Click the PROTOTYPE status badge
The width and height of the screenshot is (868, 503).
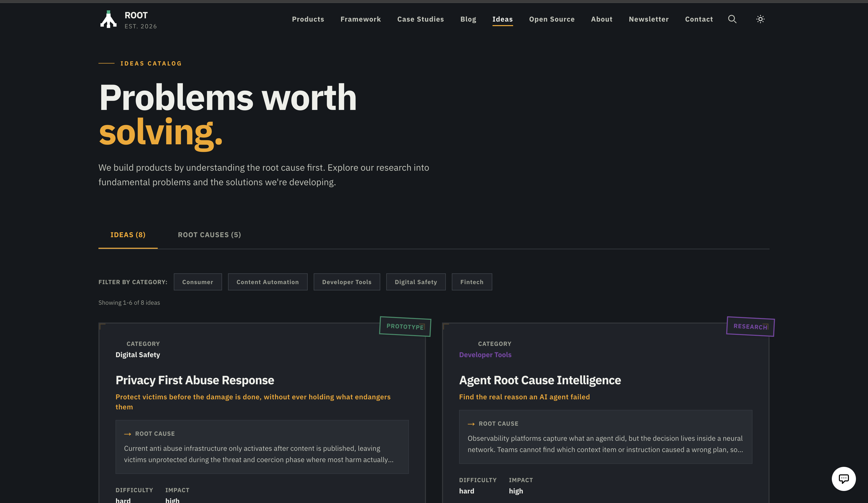405,326
